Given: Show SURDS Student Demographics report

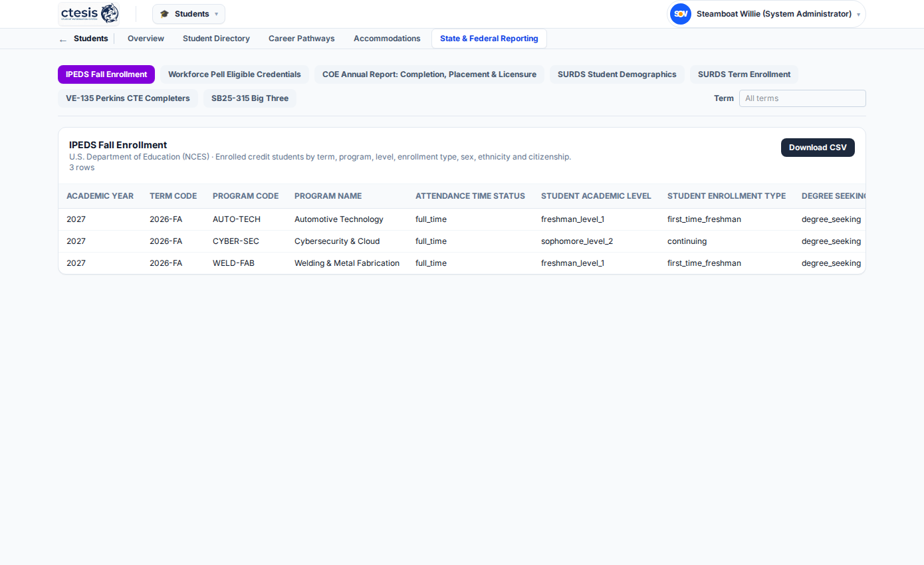Looking at the screenshot, I should (x=617, y=74).
